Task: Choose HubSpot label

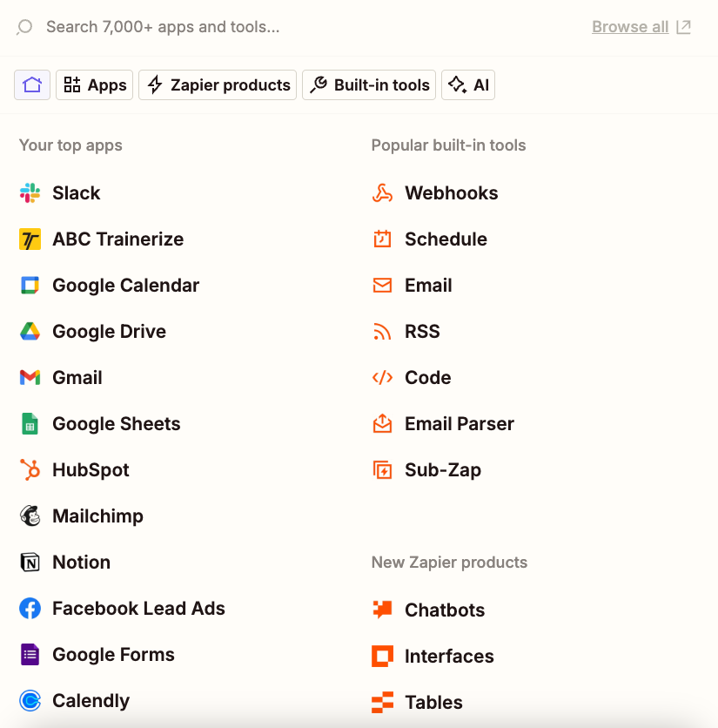Action: 91,469
